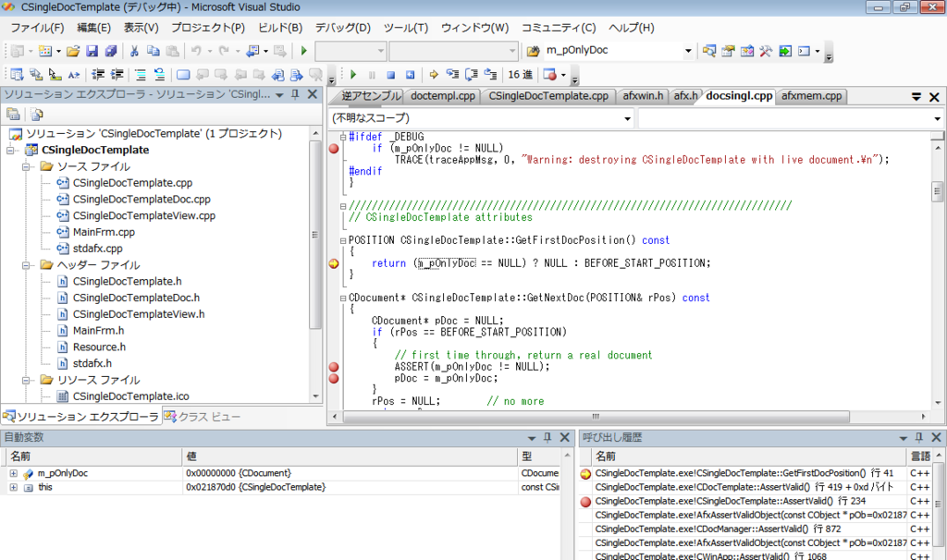
Task: Click Comment Out Selected Lines icon
Action: 141,75
